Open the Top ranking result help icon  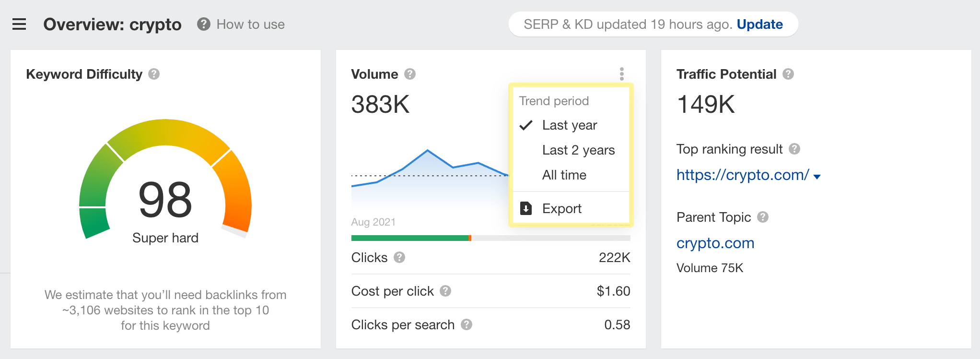(x=794, y=149)
